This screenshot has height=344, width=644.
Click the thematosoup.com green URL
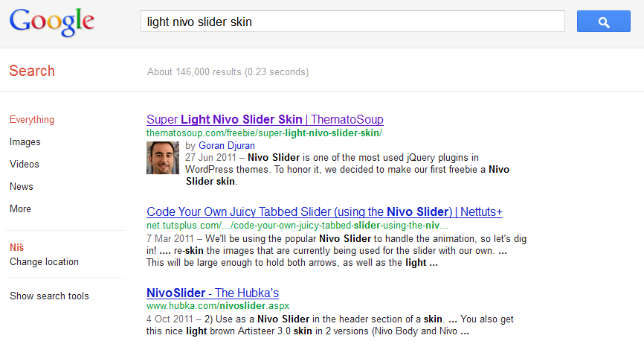click(264, 133)
